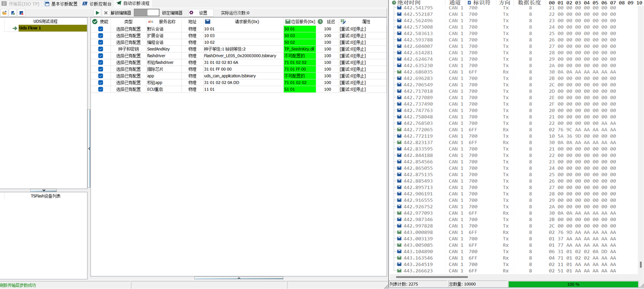
Task: Toggle the editor lock/unlock switch
Action: pos(146,13)
